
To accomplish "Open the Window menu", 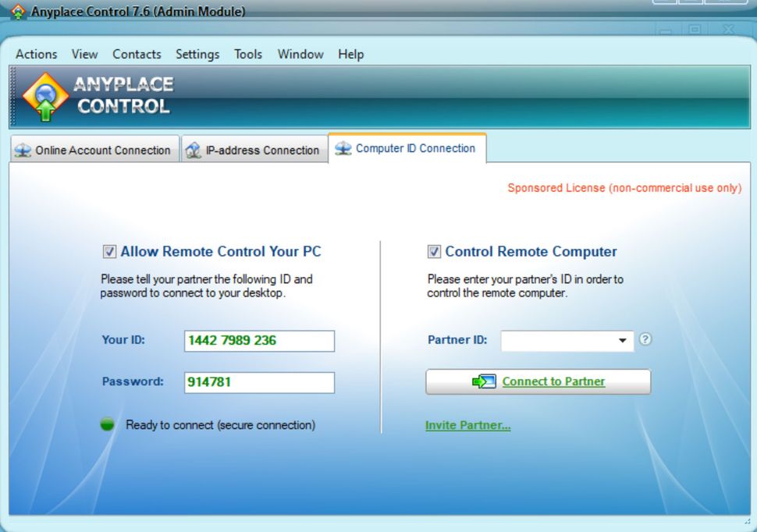I will pyautogui.click(x=300, y=54).
